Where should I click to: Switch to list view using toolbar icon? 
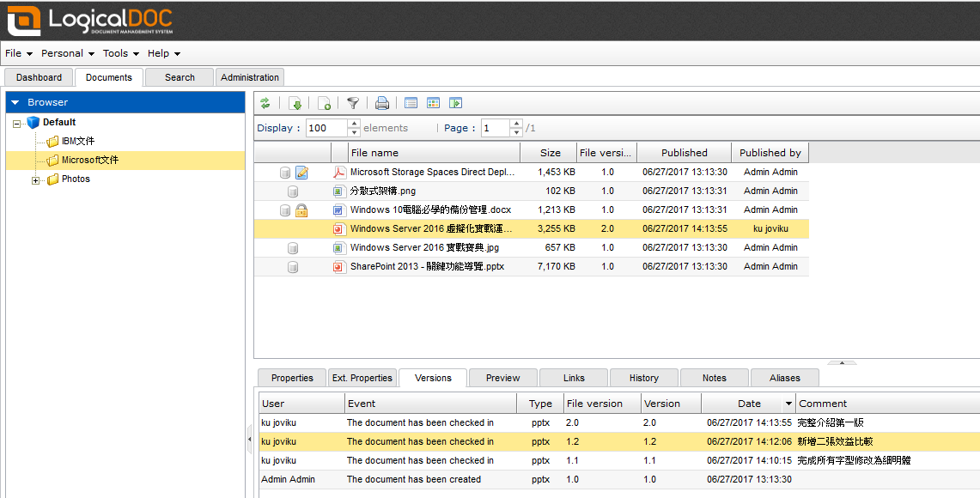click(411, 103)
